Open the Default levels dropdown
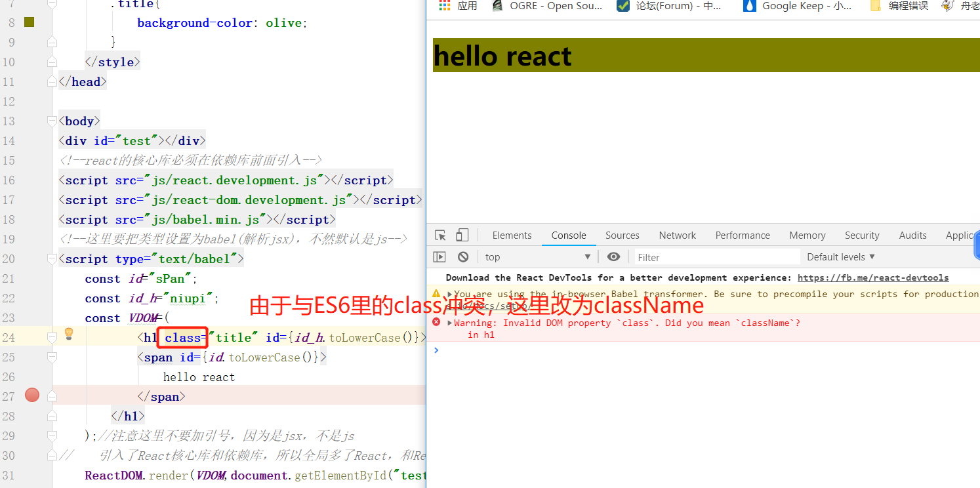The image size is (980, 488). click(x=841, y=257)
